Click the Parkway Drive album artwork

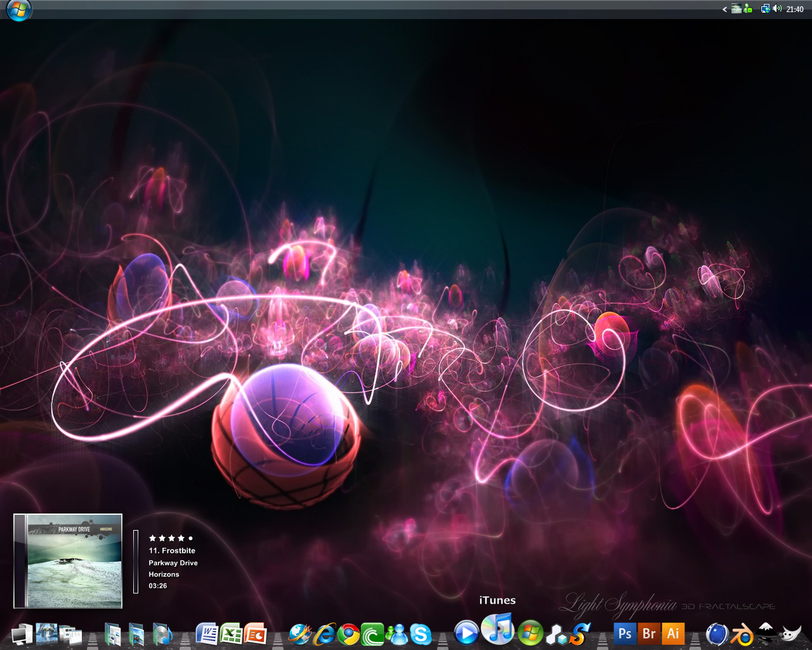(x=68, y=561)
